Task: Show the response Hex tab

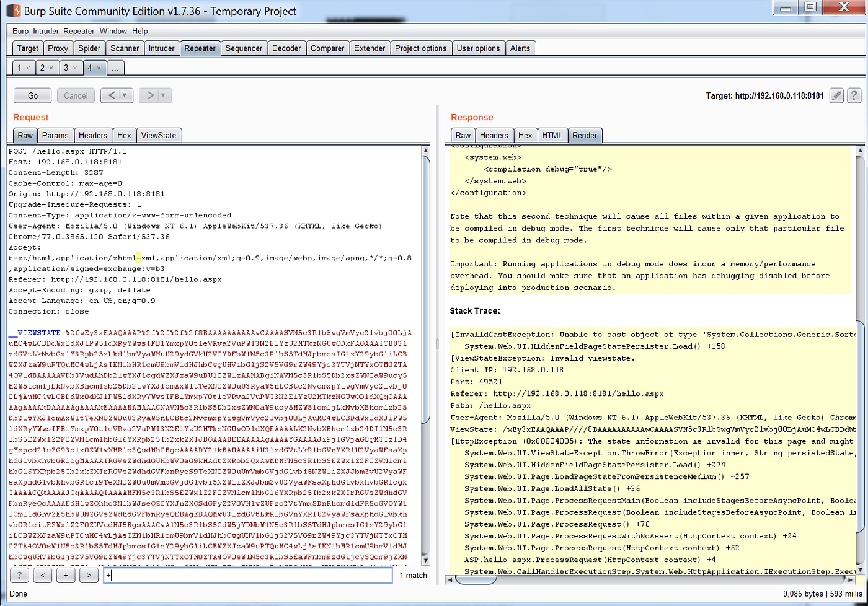Action: [x=525, y=135]
